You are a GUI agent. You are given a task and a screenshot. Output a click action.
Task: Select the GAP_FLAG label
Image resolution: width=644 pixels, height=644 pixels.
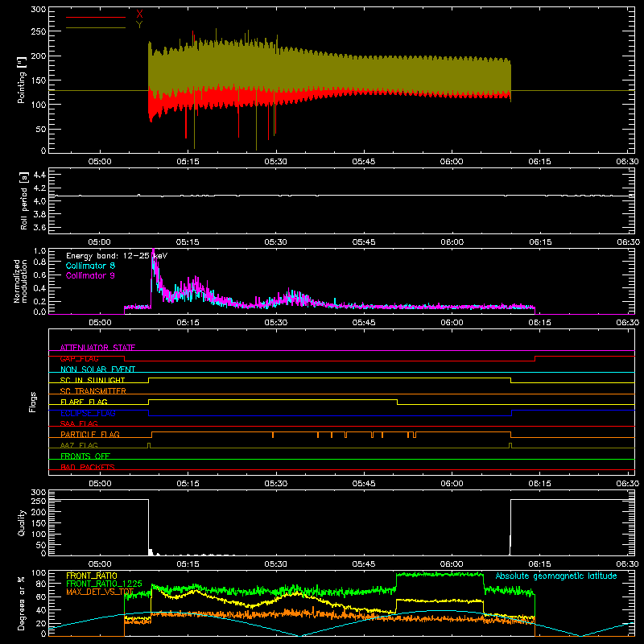pos(80,358)
